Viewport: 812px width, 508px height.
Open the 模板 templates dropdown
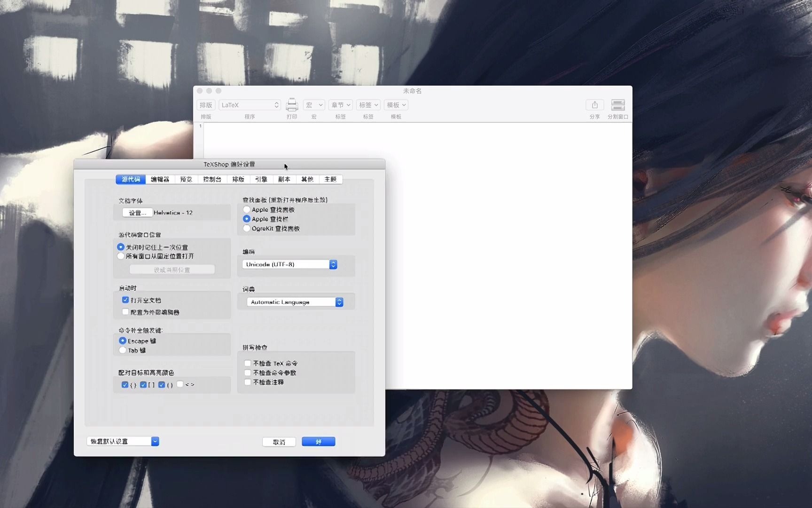point(396,105)
